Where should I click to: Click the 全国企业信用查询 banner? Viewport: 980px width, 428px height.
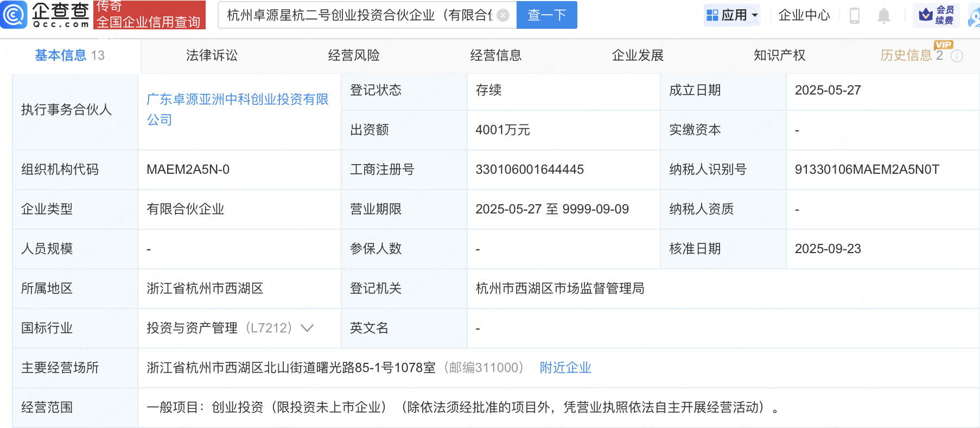149,15
